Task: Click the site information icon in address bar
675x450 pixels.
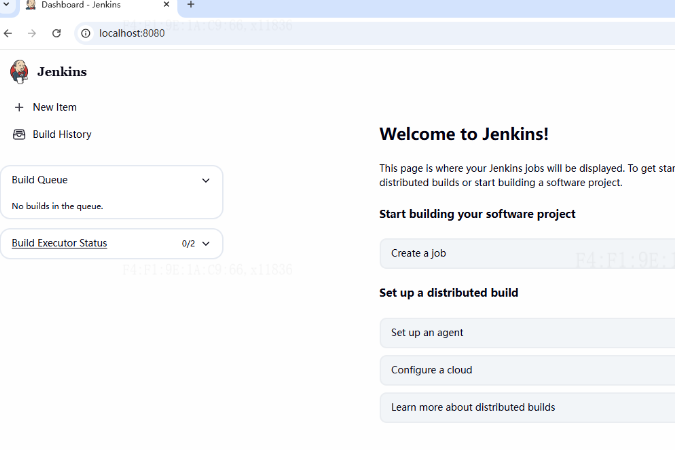Action: pyautogui.click(x=86, y=33)
